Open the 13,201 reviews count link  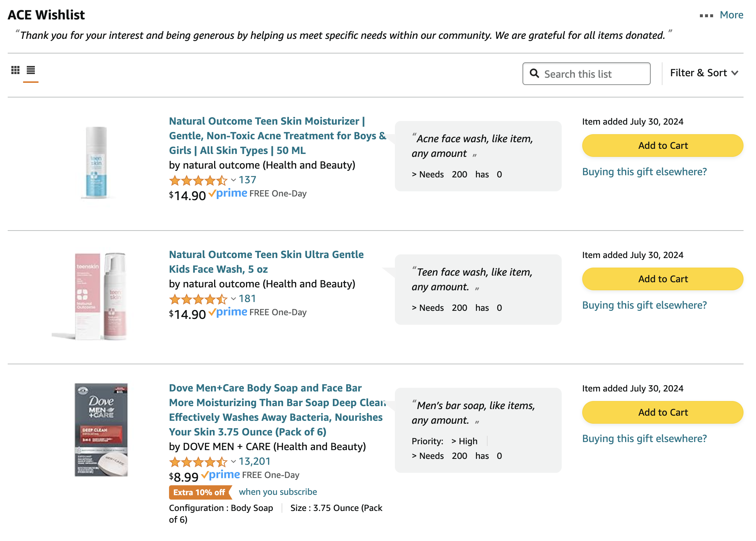point(254,461)
